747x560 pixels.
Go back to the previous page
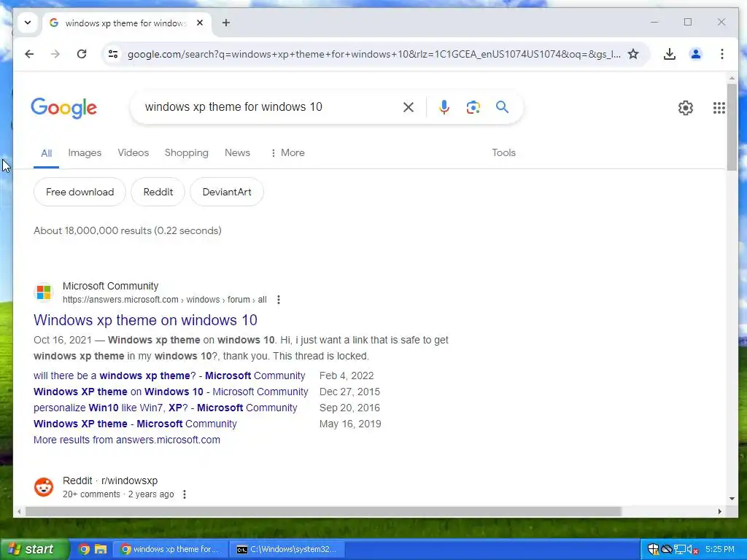click(29, 54)
